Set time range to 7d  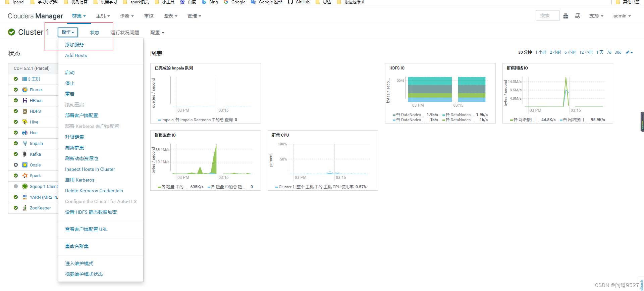point(609,52)
